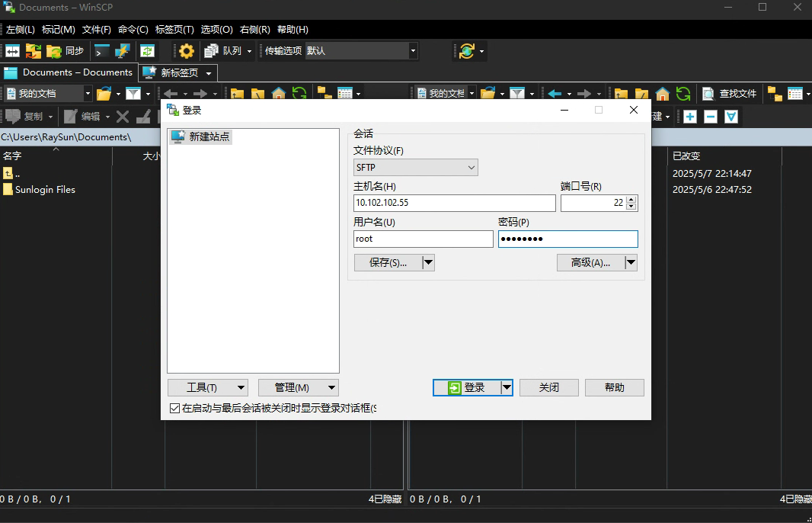Click left panel directory tree icon
Image resolution: width=812 pixels, height=523 pixels.
click(x=324, y=94)
